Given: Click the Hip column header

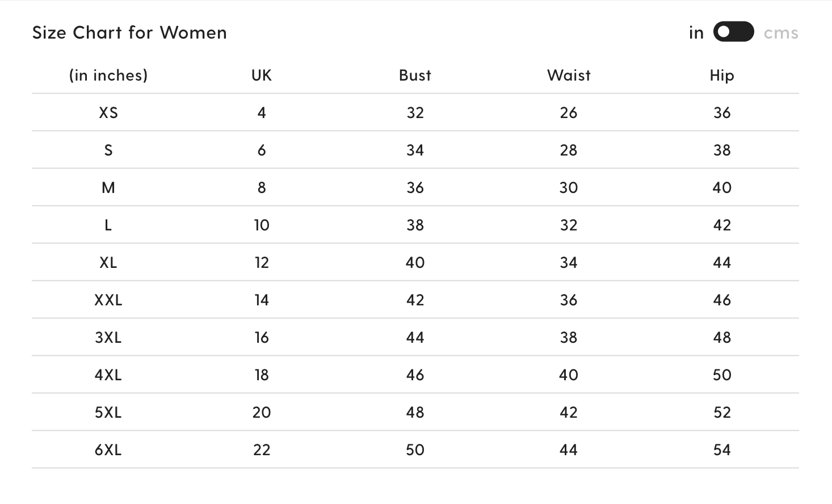Looking at the screenshot, I should tap(722, 75).
